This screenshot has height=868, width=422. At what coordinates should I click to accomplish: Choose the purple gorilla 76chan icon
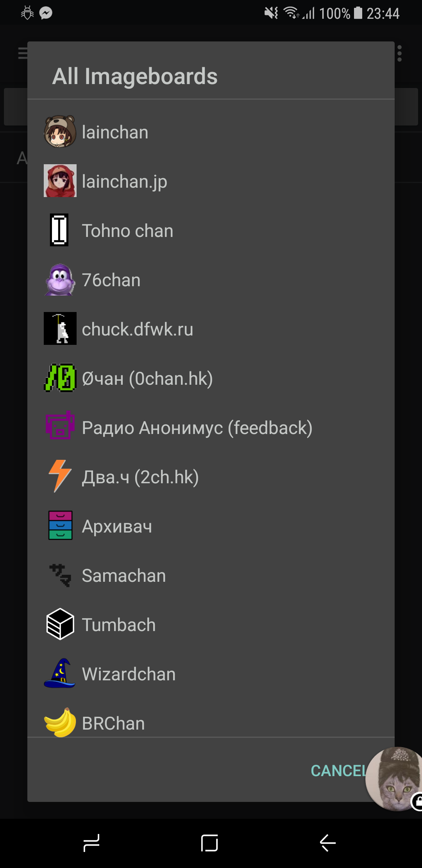[60, 280]
